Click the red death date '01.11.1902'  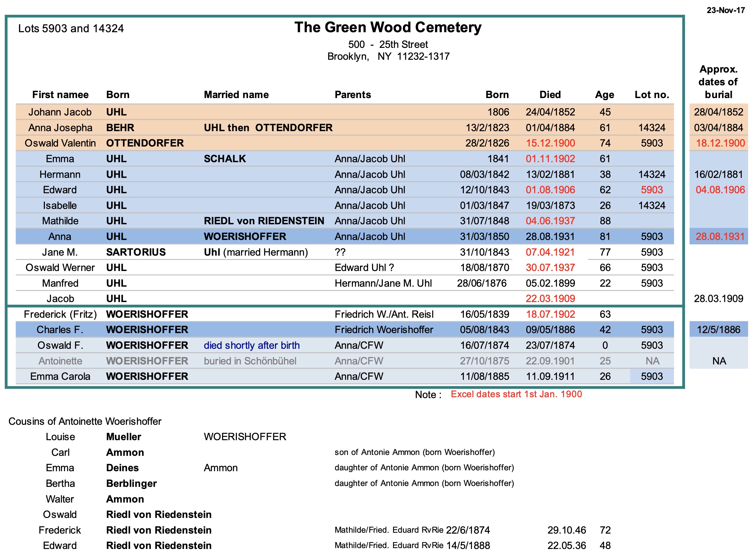(550, 159)
